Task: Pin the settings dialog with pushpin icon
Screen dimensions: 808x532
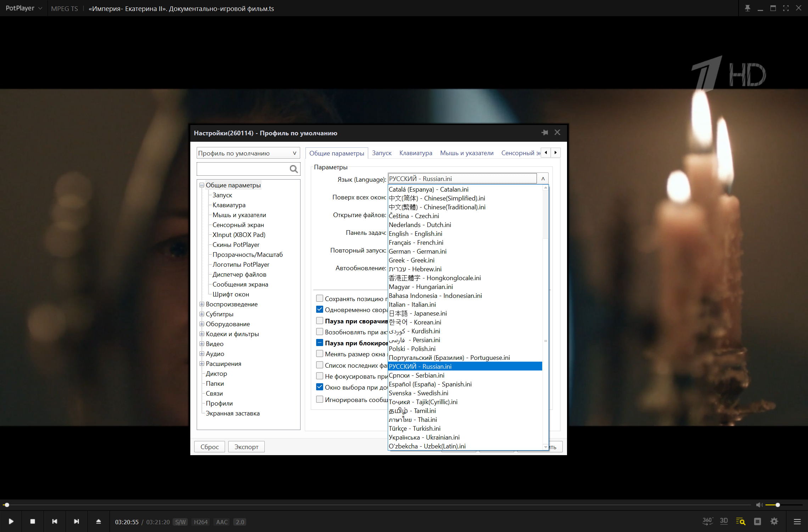Action: point(545,132)
